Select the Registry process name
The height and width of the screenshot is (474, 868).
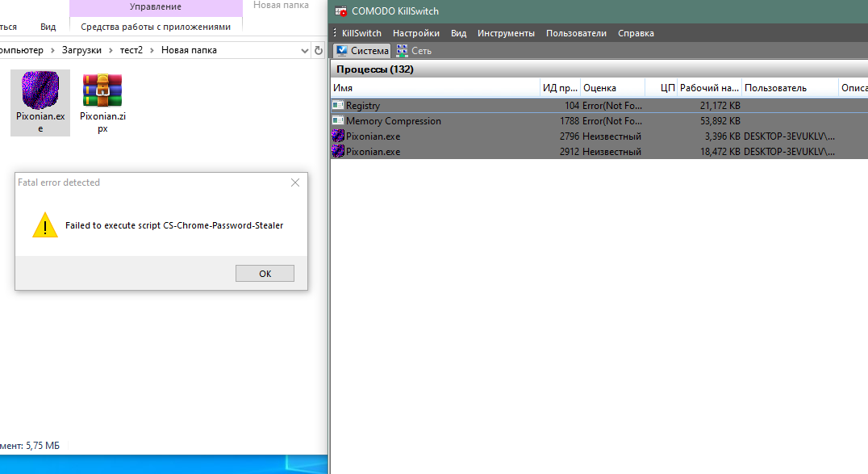click(x=362, y=105)
